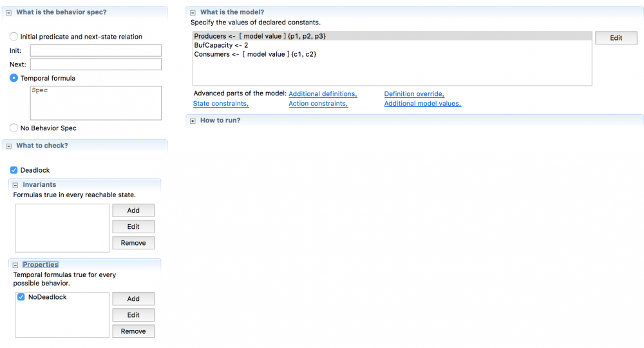Collapse the Invariants section
Image resolution: width=644 pixels, height=348 pixels.
coord(15,185)
